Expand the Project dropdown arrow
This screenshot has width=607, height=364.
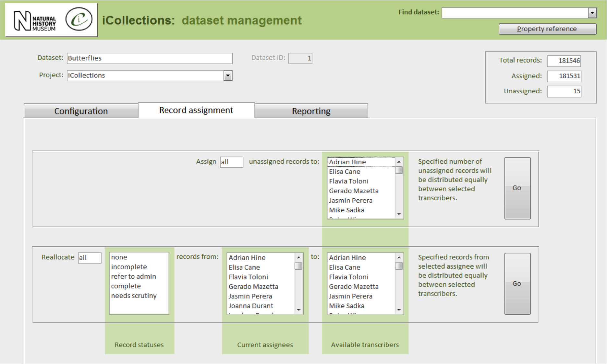(228, 76)
